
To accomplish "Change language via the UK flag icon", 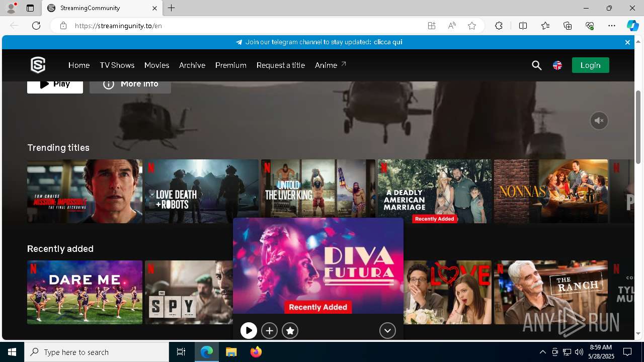I will coord(557,65).
